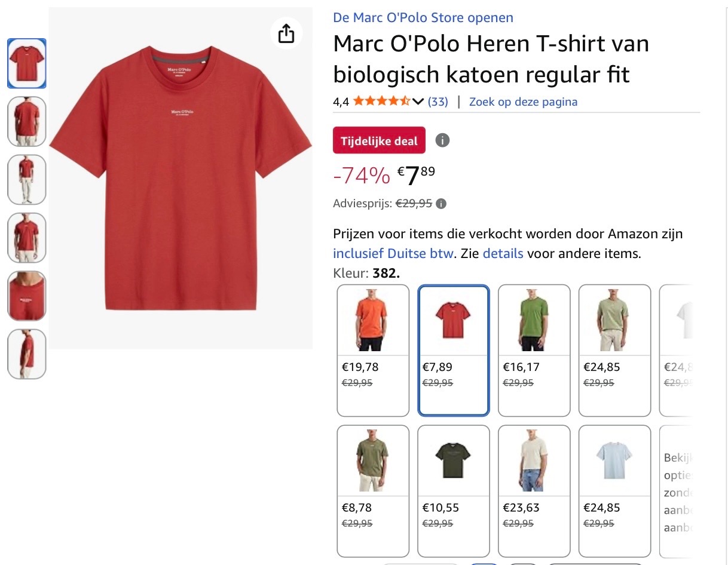The width and height of the screenshot is (728, 565).
Task: Show second thumbnail of model's back view
Action: [x=26, y=121]
